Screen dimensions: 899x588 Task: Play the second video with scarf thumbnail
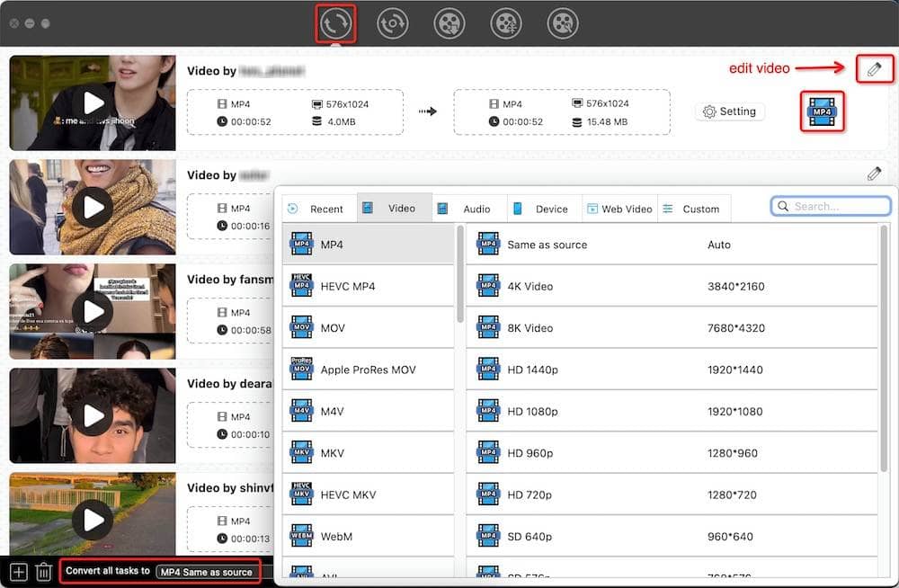coord(93,207)
